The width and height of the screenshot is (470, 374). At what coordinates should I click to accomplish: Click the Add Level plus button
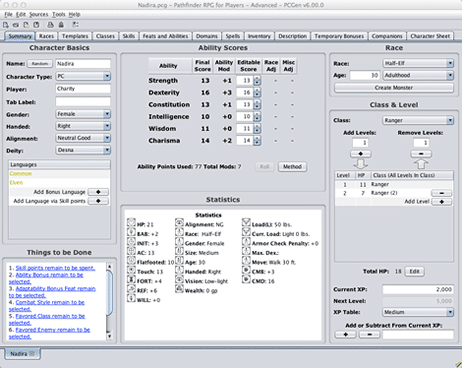(442, 202)
